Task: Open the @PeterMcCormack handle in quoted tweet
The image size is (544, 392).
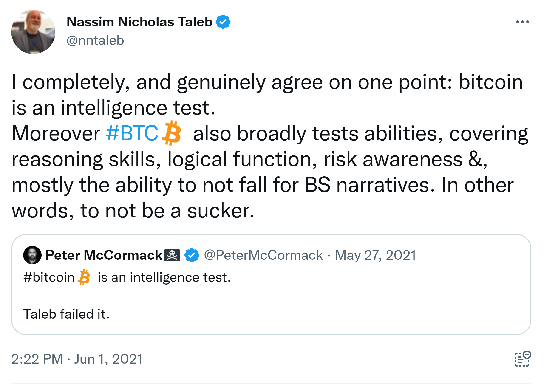Action: point(263,255)
